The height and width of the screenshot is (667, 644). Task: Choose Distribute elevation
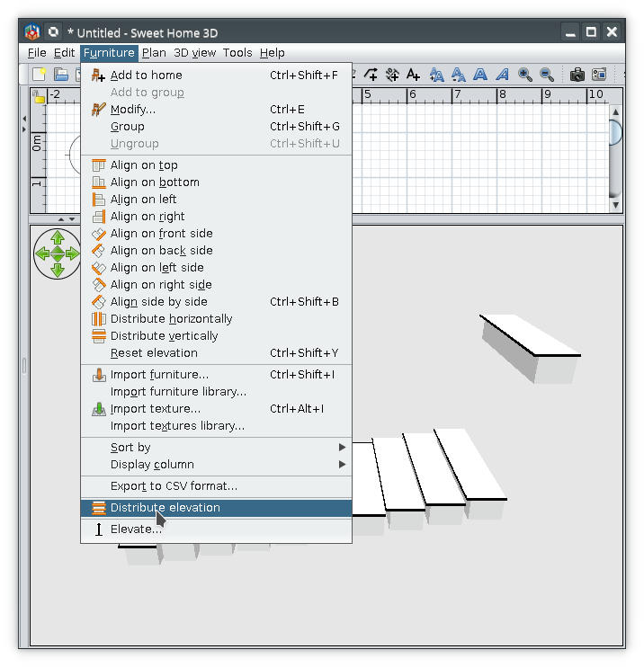216,508
